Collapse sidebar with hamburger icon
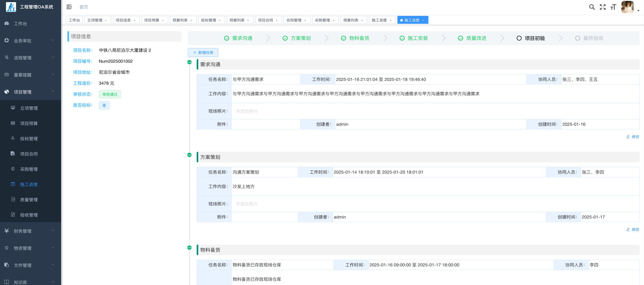 point(69,7)
